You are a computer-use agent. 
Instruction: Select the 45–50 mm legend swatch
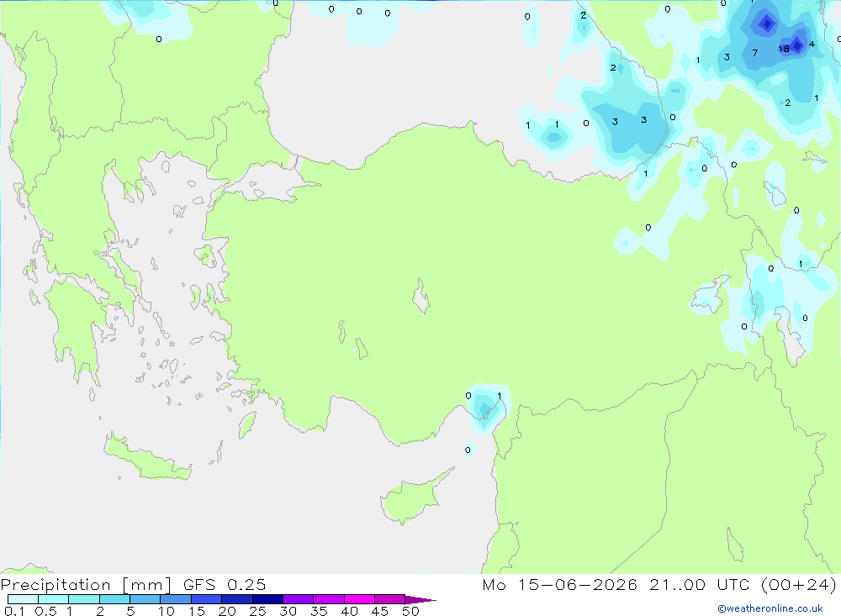[389, 599]
